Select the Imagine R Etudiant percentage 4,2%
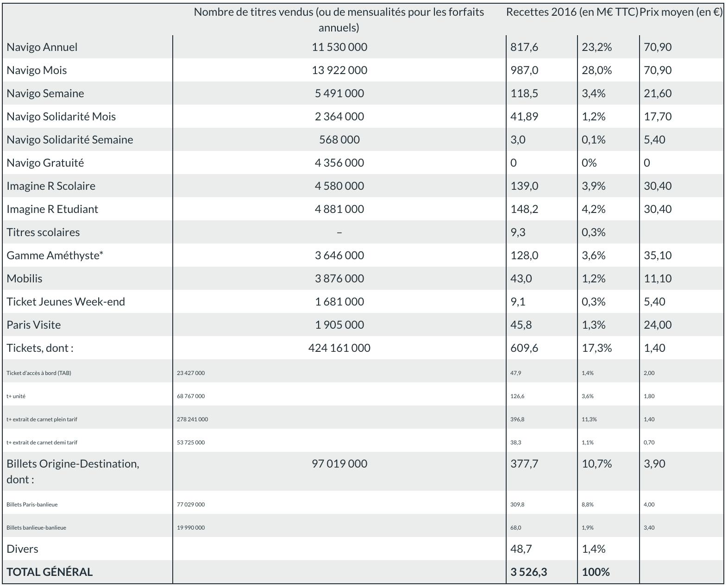 [x=594, y=209]
